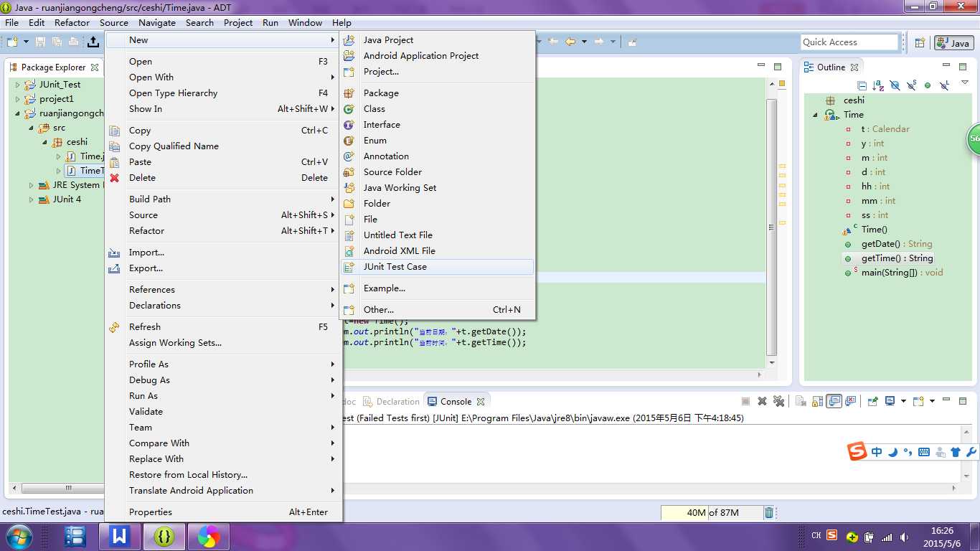Image resolution: width=980 pixels, height=551 pixels.
Task: Expand the JUnit_Test project node
Action: 18,85
